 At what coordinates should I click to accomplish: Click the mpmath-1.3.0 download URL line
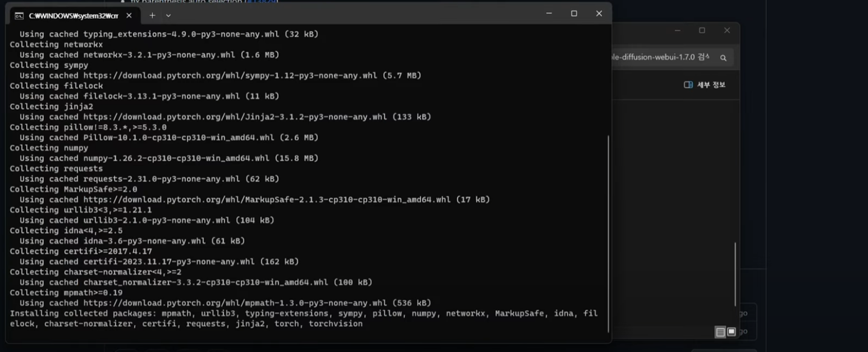pos(225,303)
